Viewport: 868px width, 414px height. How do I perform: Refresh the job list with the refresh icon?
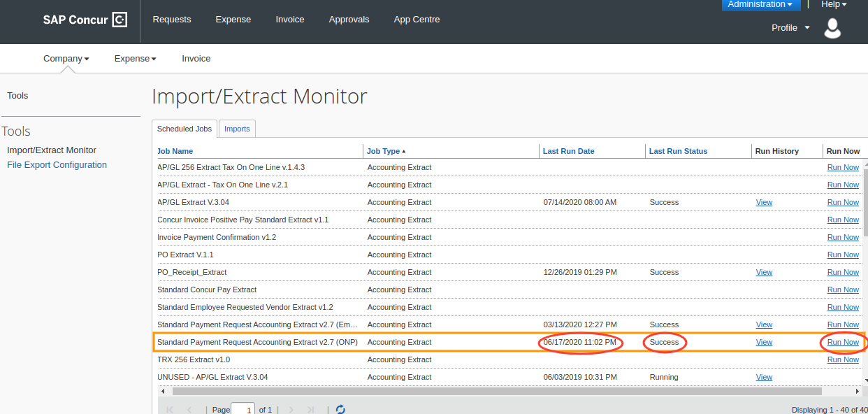pyautogui.click(x=341, y=409)
